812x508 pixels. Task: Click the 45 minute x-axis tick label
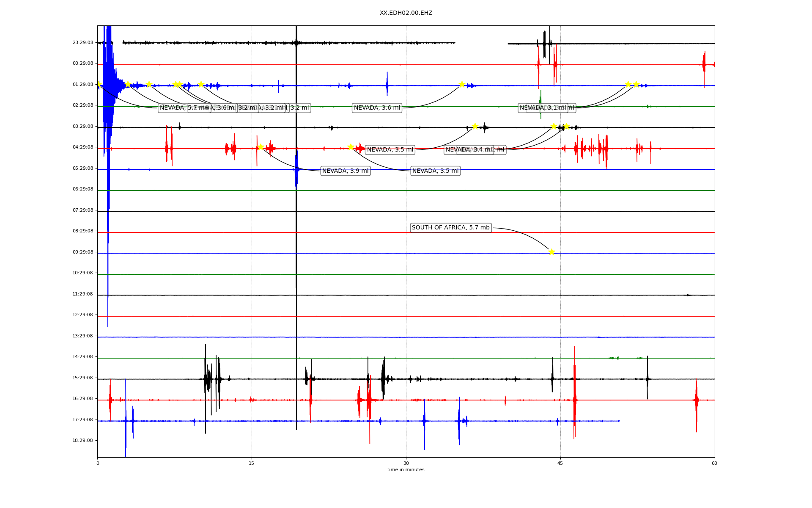coord(560,464)
